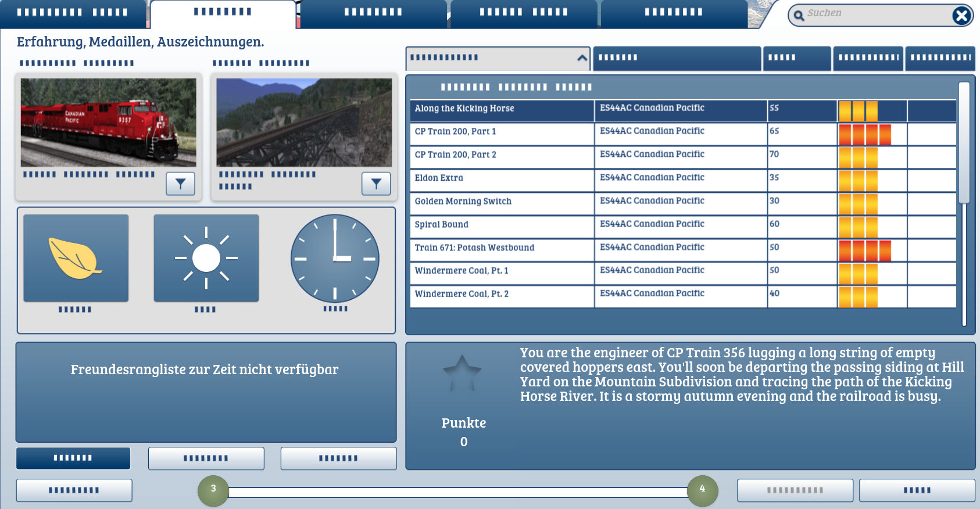Select the sunny weather icon
The image size is (980, 509).
206,258
